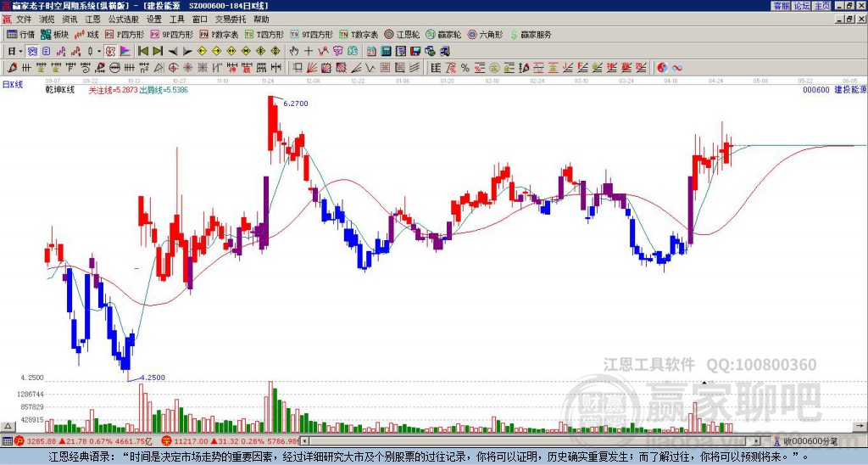Open the 文件 menu
868x465 pixels.
(24, 20)
